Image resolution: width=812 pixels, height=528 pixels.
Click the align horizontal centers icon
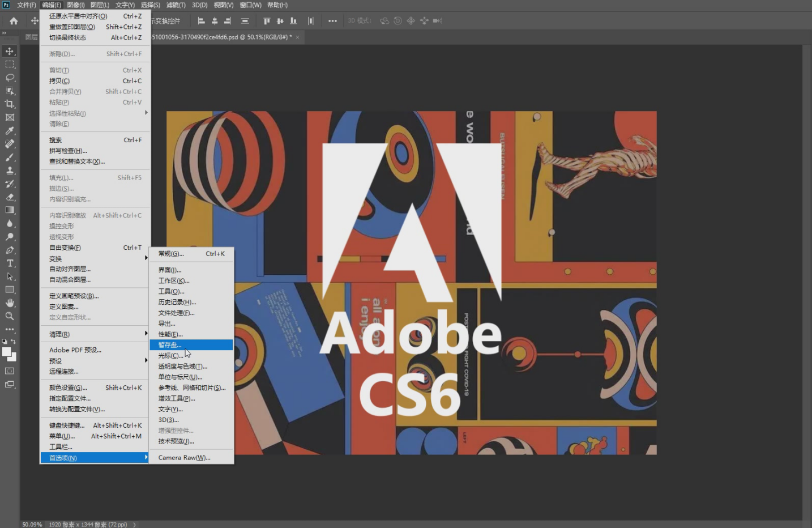[215, 21]
